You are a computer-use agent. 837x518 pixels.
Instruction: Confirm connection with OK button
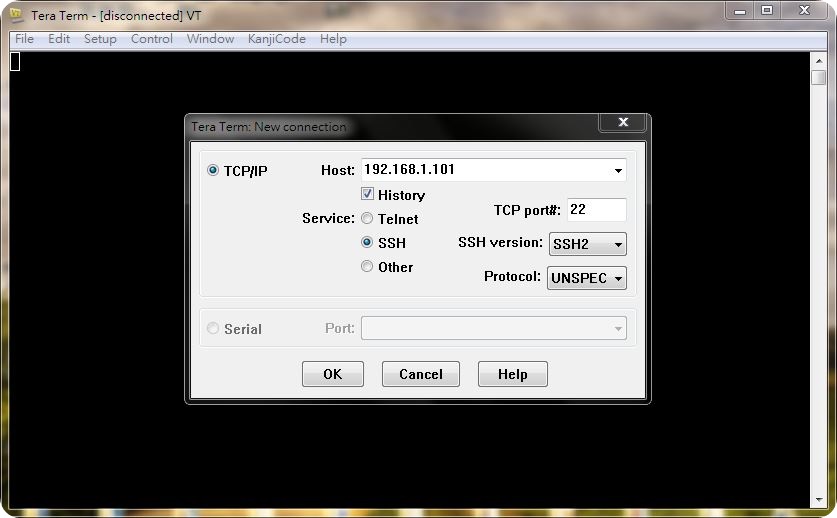333,374
